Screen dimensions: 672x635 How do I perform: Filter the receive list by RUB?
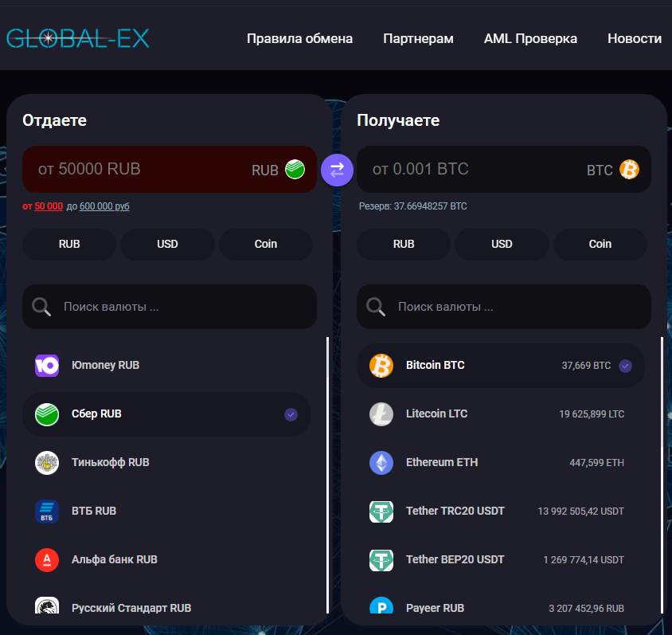pyautogui.click(x=404, y=244)
